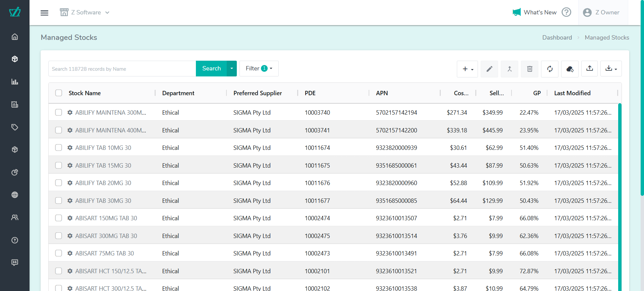This screenshot has width=644, height=291.
Task: Click the pencil edit icon in toolbar
Action: pyautogui.click(x=489, y=69)
